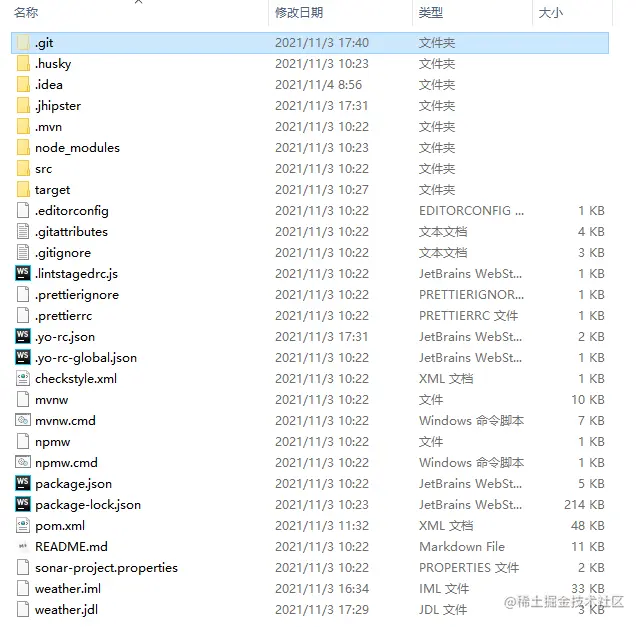This screenshot has height=627, width=642.
Task: Select the .prettierrc file name
Action: click(63, 316)
